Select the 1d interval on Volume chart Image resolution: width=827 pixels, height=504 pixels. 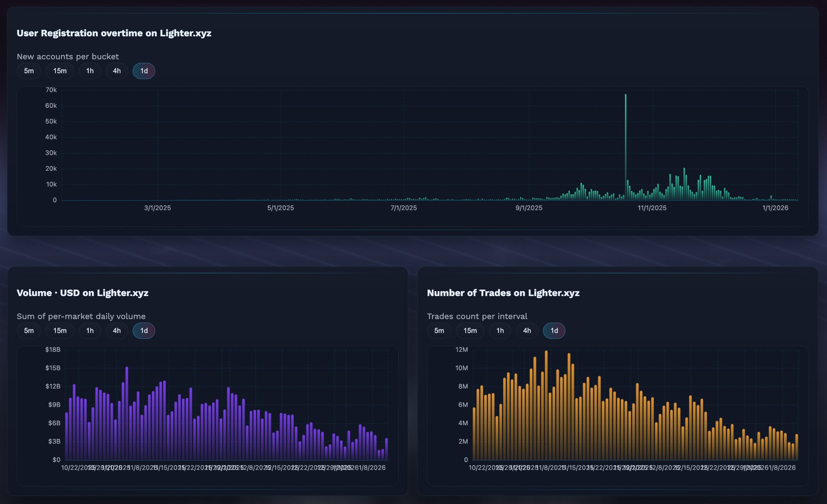point(143,330)
